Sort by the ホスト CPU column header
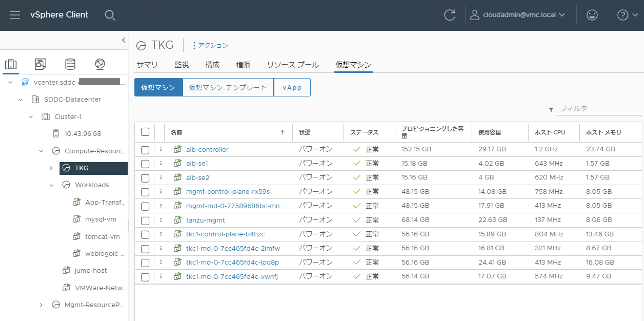This screenshot has width=644, height=321. coord(550,132)
